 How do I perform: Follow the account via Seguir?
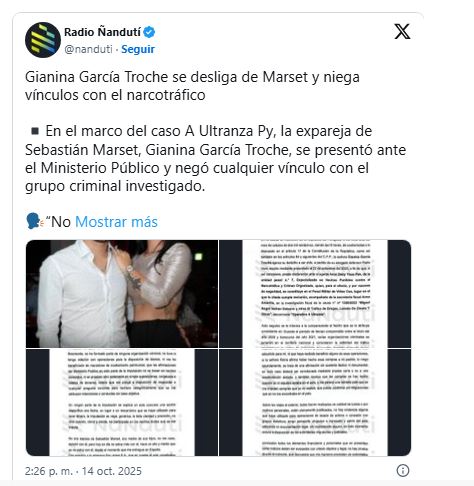tap(138, 49)
